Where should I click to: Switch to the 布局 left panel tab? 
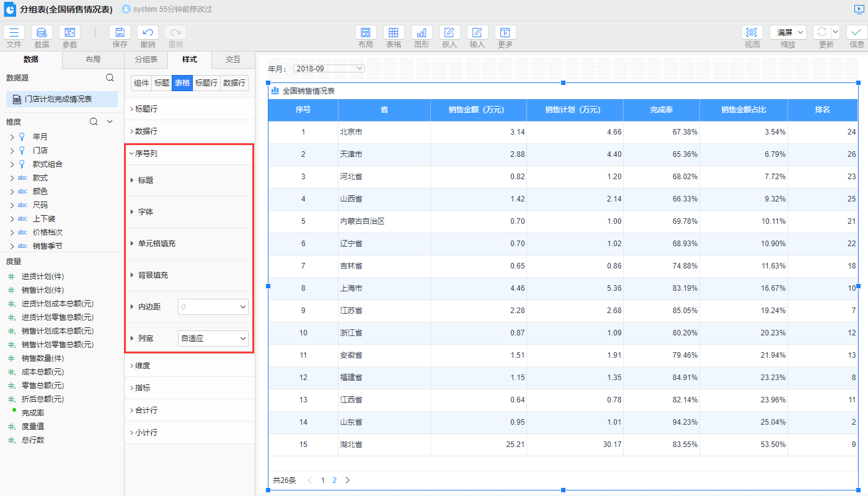[x=93, y=60]
